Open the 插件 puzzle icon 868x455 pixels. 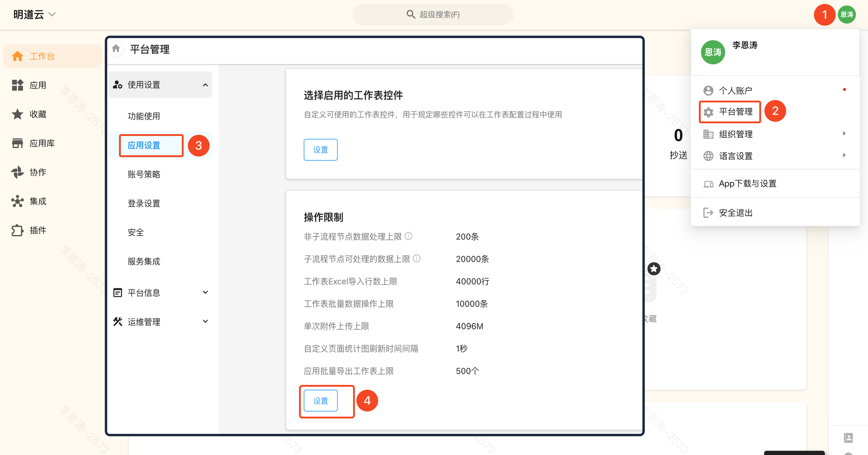17,230
